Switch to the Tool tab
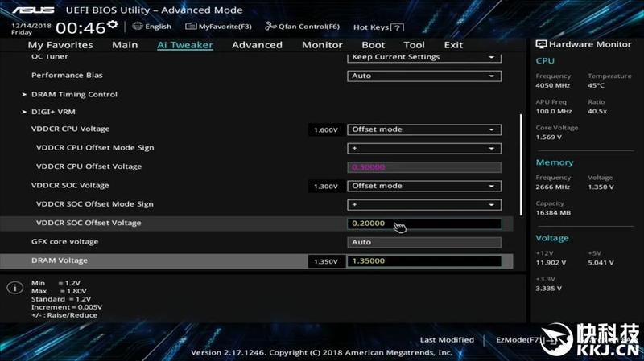The width and height of the screenshot is (644, 361). pyautogui.click(x=414, y=45)
